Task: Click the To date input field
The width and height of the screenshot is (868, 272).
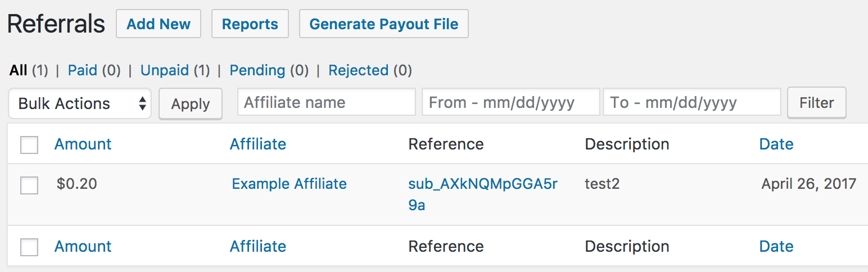Action: click(692, 102)
